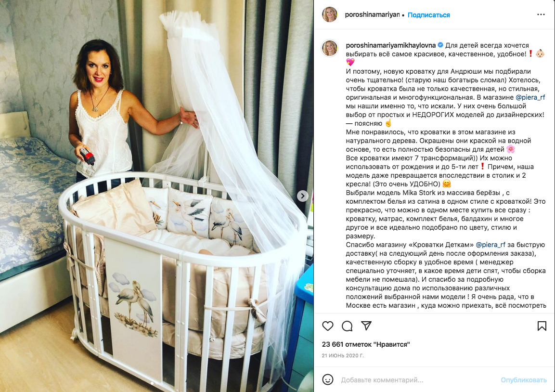Open poroshinamariyan header username
Image resolution: width=555 pixels, height=392 pixels.
[372, 14]
